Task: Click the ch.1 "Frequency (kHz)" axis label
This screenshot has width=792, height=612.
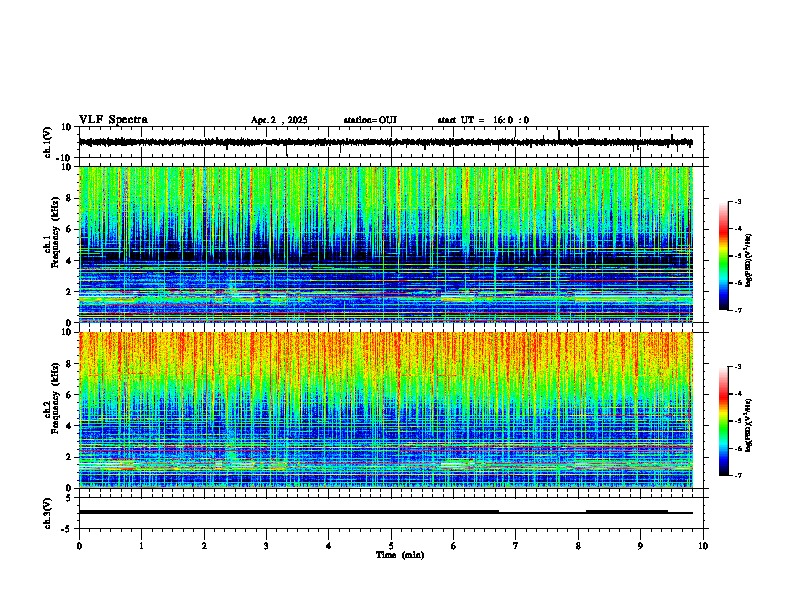Action: click(56, 233)
